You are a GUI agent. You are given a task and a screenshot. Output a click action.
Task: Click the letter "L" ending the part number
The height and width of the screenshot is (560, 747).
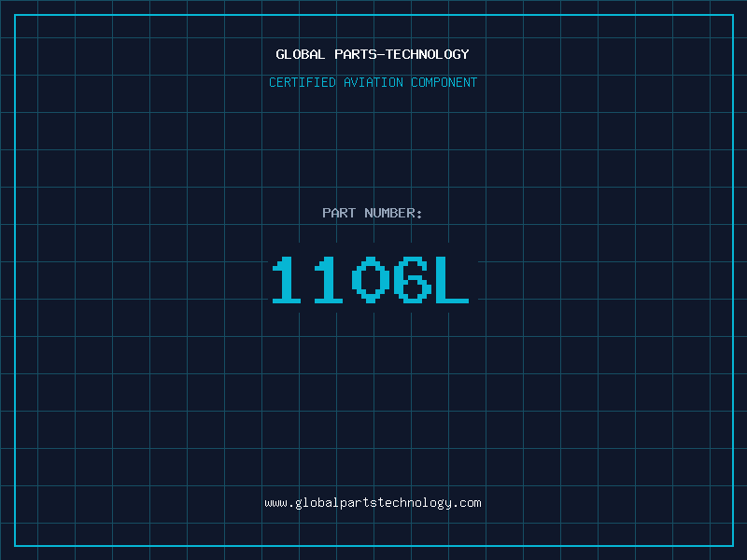tap(453, 280)
